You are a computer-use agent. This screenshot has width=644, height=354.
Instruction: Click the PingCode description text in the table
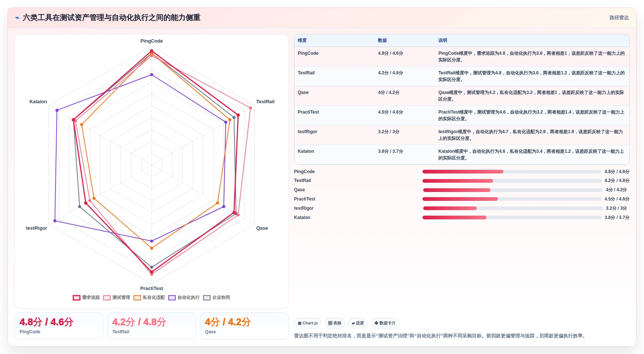(532, 57)
